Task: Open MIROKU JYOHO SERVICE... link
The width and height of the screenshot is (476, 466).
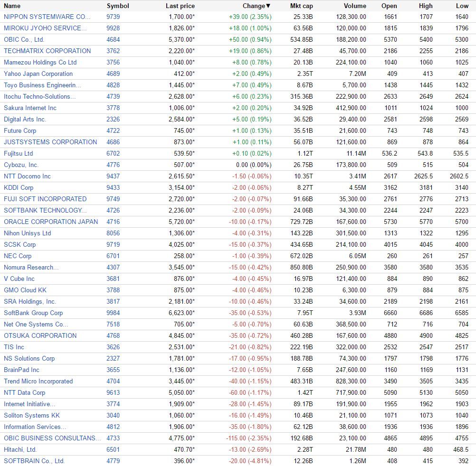Action: point(45,28)
